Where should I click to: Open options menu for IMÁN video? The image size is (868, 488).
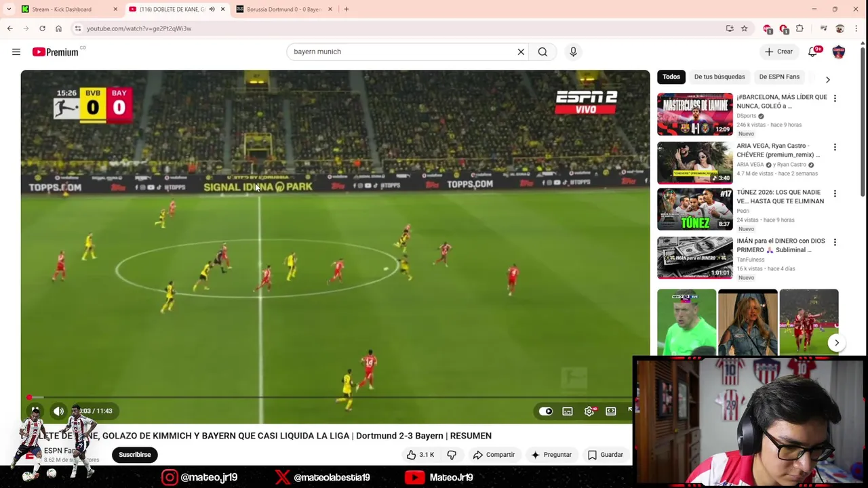[835, 242]
